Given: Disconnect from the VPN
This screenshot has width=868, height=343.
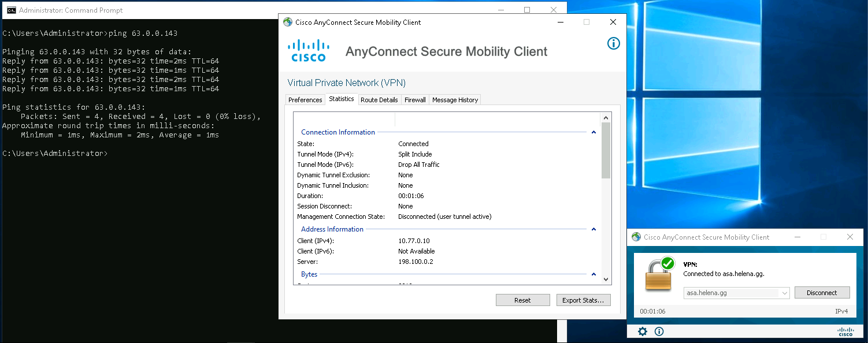Looking at the screenshot, I should tap(822, 293).
